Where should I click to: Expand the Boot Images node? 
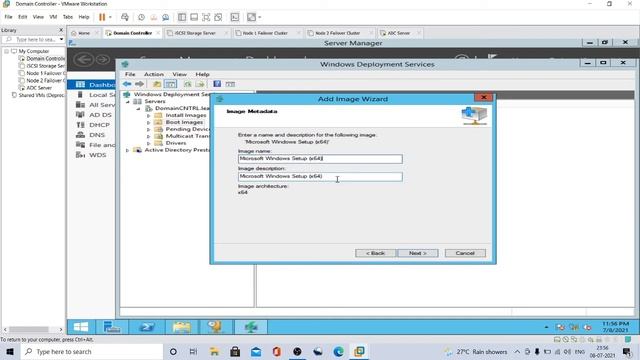coord(149,122)
